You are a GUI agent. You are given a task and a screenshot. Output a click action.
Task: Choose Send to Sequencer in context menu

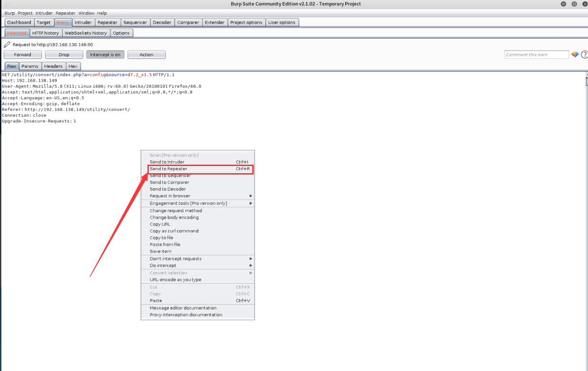(198, 176)
